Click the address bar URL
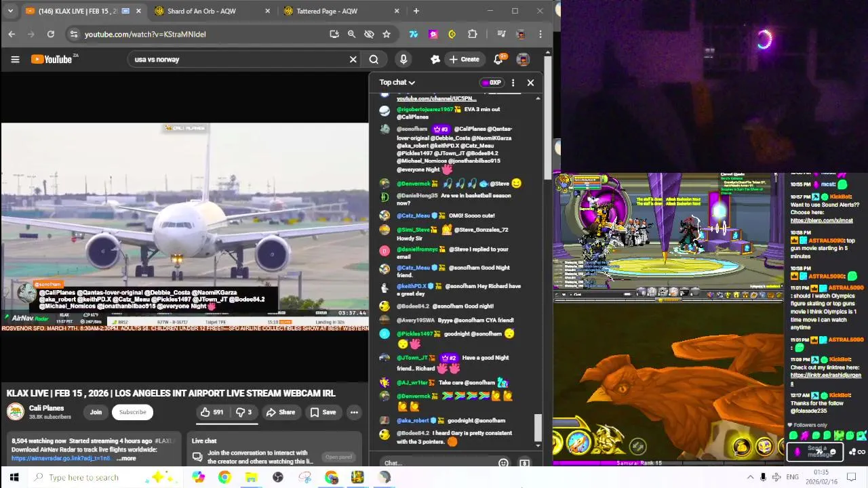This screenshot has width=868, height=488. click(x=144, y=34)
